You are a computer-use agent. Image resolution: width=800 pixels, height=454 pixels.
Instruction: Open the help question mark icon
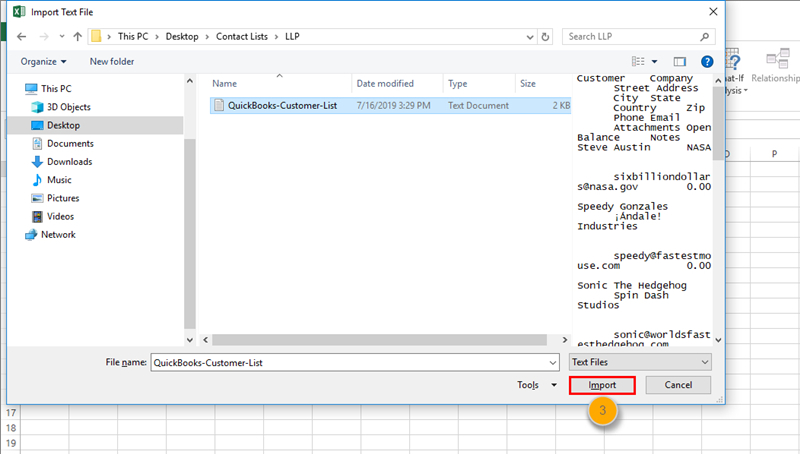tap(707, 62)
